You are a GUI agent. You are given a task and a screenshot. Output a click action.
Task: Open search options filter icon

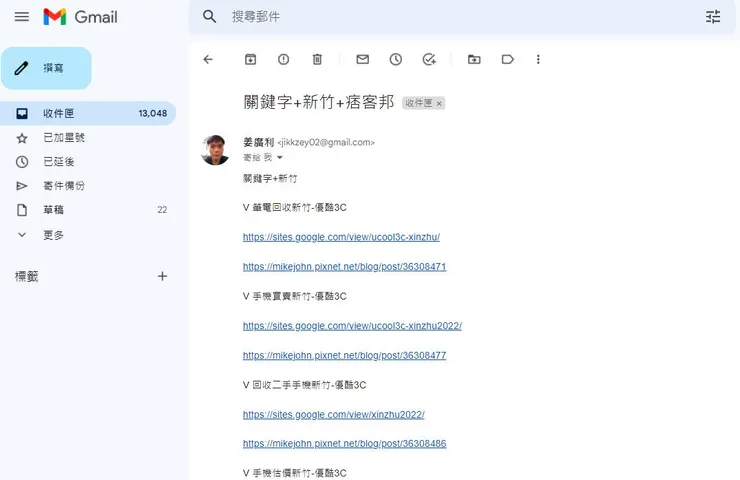pos(713,17)
